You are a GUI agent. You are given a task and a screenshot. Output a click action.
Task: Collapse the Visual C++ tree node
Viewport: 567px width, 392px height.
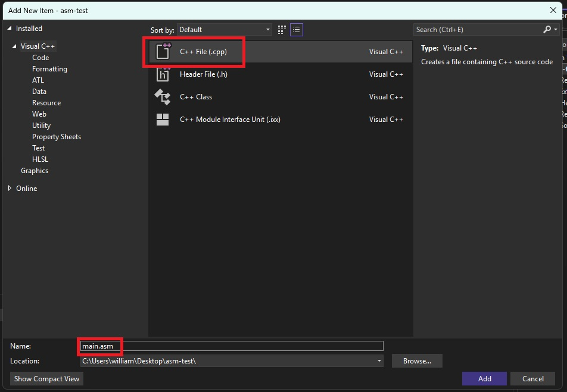tap(14, 46)
